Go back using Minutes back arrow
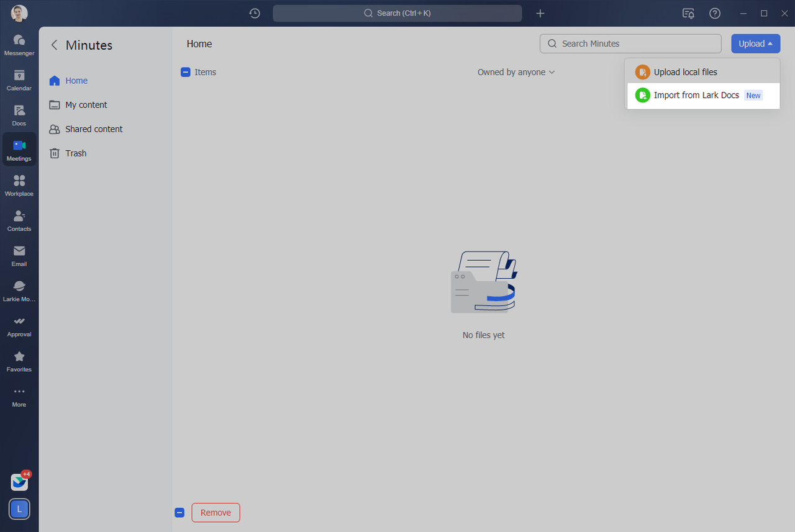Viewport: 795px width, 532px height. tap(54, 45)
